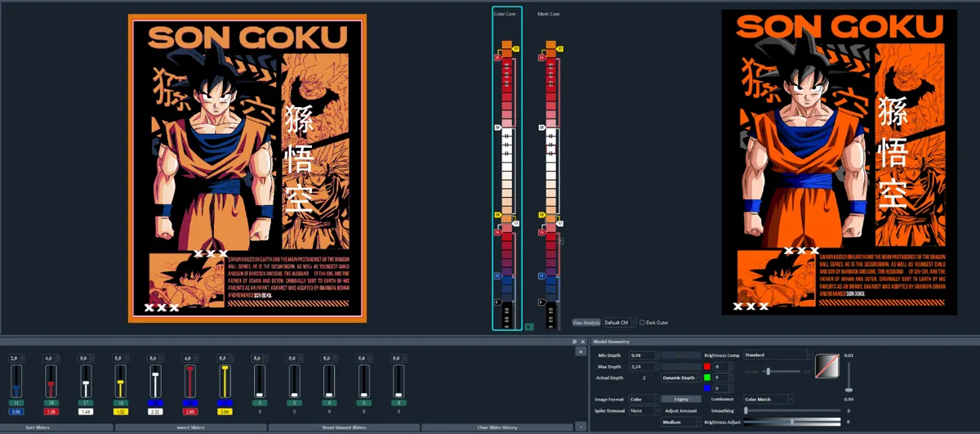Screen dimensions: 980x434
Task: Click the Smoothing slider handle
Action: [x=746, y=410]
